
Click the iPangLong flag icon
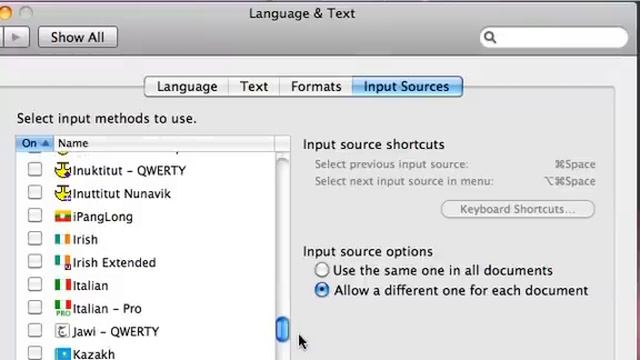tap(62, 216)
